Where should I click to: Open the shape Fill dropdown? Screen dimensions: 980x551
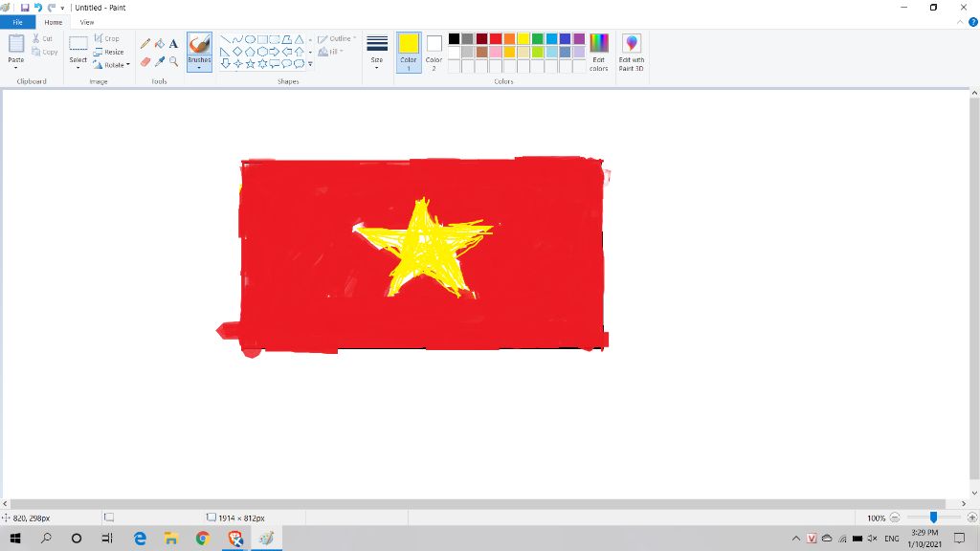point(331,52)
